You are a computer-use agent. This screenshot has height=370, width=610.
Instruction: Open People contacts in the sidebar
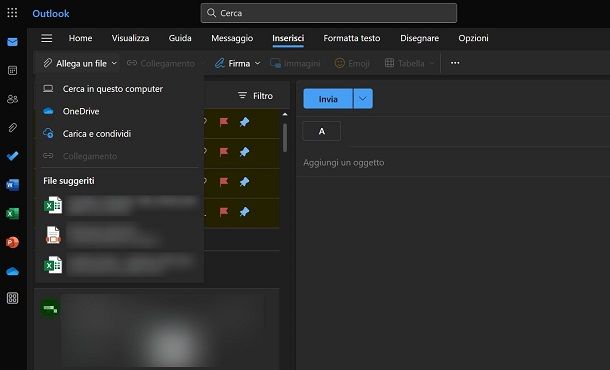(x=12, y=99)
